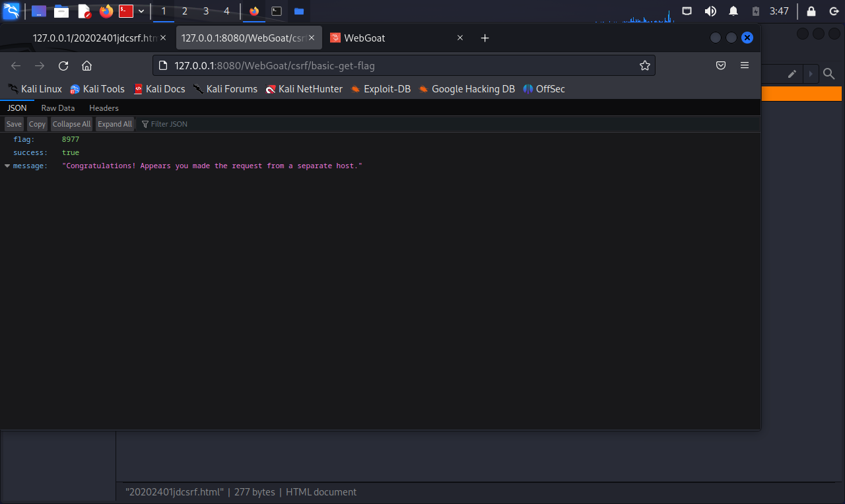Expand the terminal launcher dropdown arrow
Image resolution: width=845 pixels, height=504 pixels.
[141, 11]
